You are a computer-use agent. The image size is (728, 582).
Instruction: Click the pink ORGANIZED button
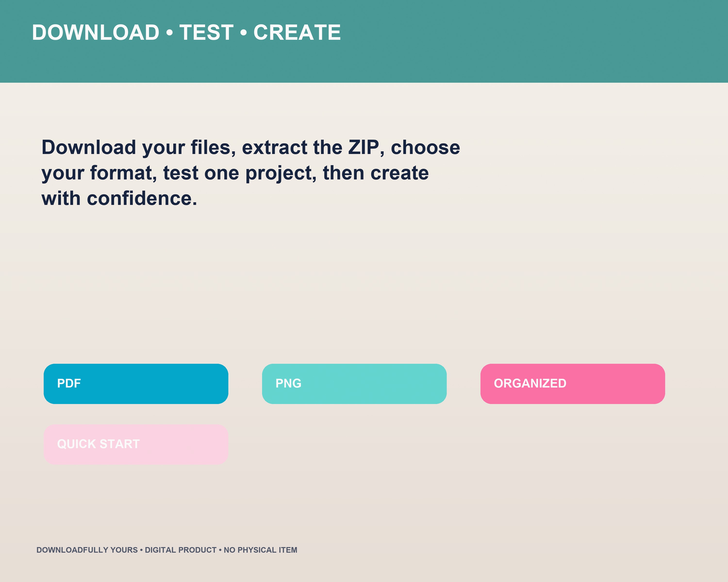point(573,384)
